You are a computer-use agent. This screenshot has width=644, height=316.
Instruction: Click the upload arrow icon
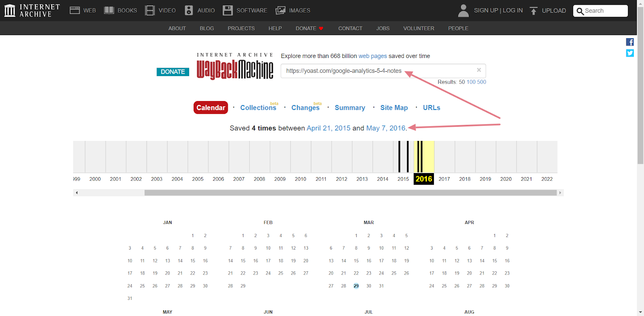coord(533,11)
